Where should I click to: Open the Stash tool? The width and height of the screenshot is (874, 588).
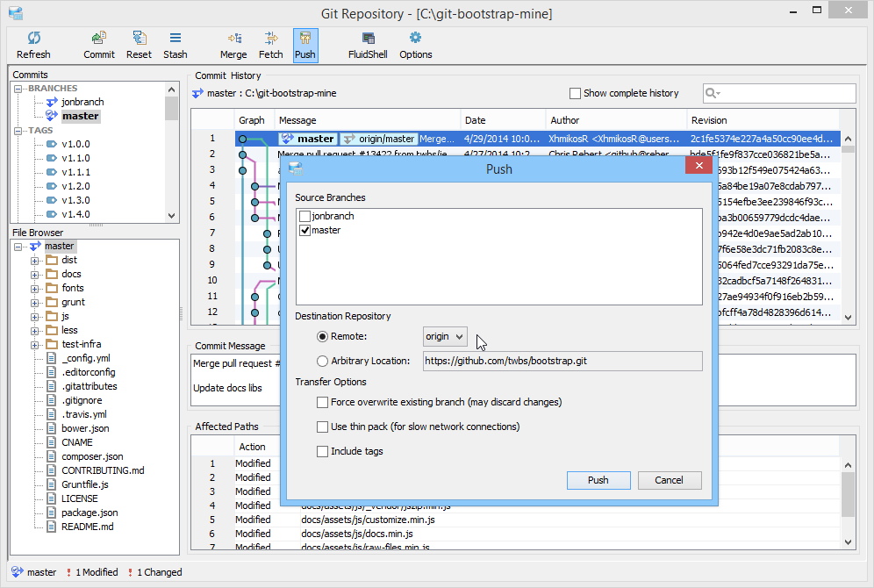tap(176, 45)
